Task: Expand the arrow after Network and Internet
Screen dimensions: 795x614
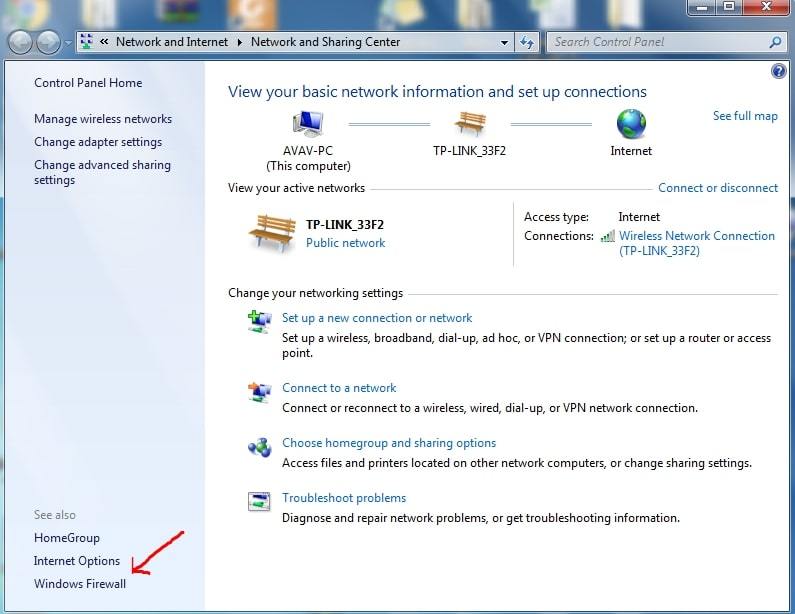Action: coord(240,42)
